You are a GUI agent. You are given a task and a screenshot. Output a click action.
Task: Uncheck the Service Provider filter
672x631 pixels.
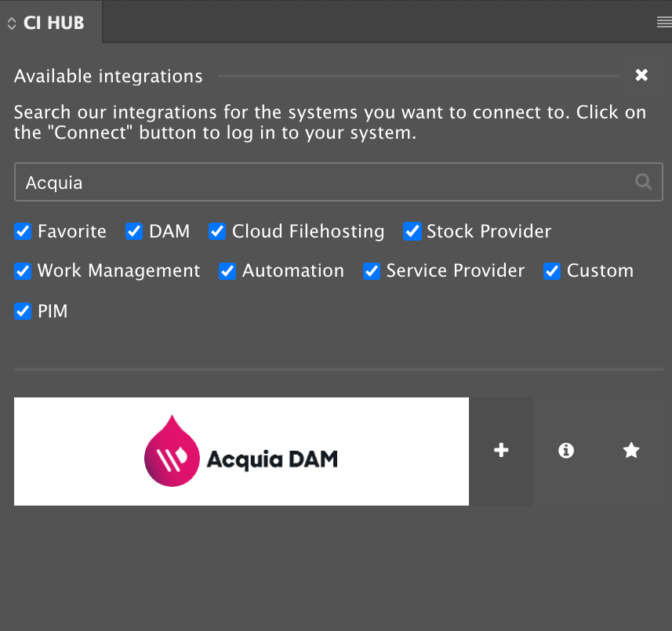(371, 271)
